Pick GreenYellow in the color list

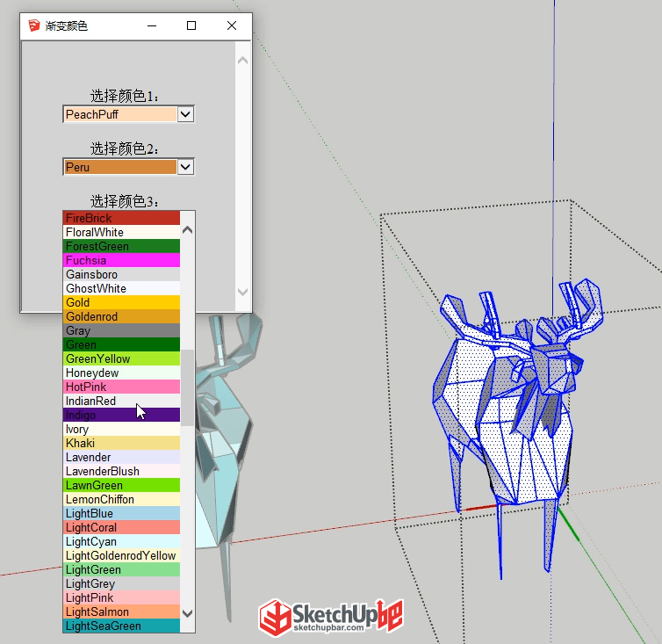coord(121,358)
